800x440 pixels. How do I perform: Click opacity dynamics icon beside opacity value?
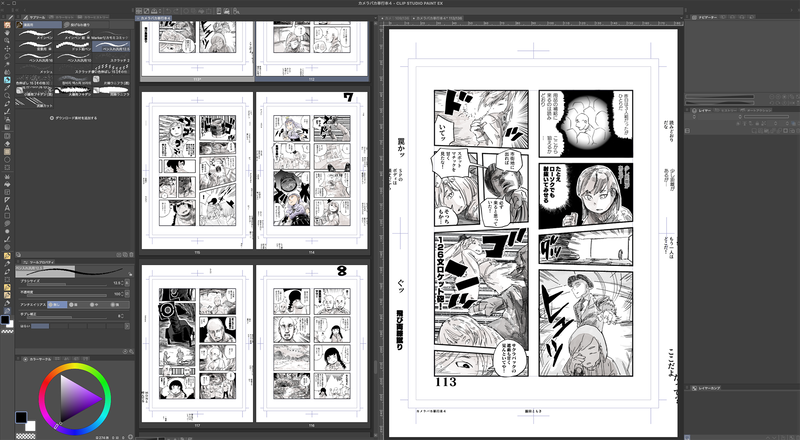127,294
